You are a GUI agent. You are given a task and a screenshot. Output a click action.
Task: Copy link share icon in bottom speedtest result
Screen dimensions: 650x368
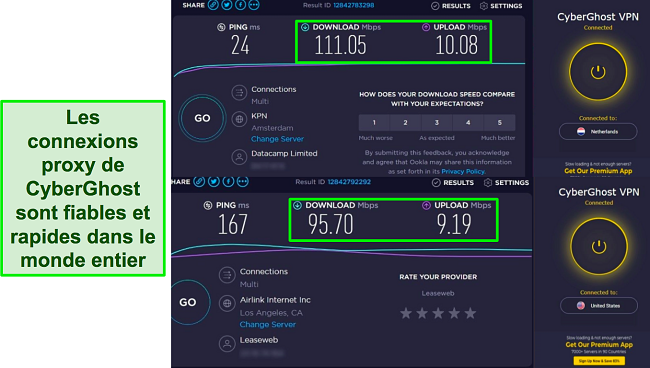pyautogui.click(x=199, y=182)
